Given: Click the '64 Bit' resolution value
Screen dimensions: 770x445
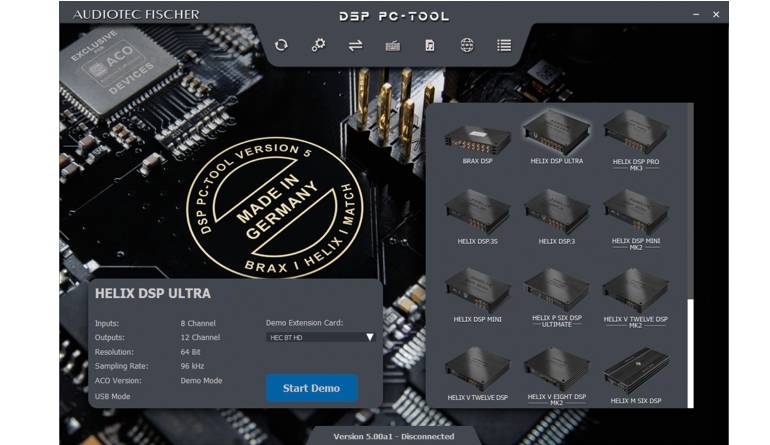Looking at the screenshot, I should [190, 352].
